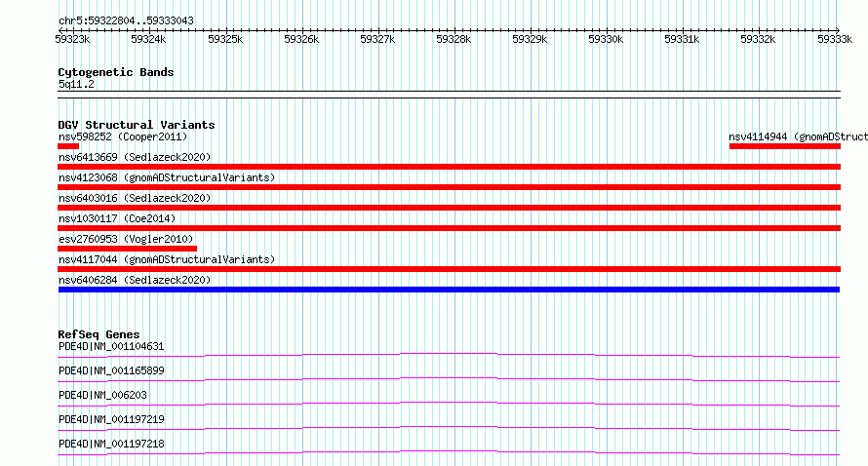Select the short red nsv598252 variant bar

[x=68, y=146]
